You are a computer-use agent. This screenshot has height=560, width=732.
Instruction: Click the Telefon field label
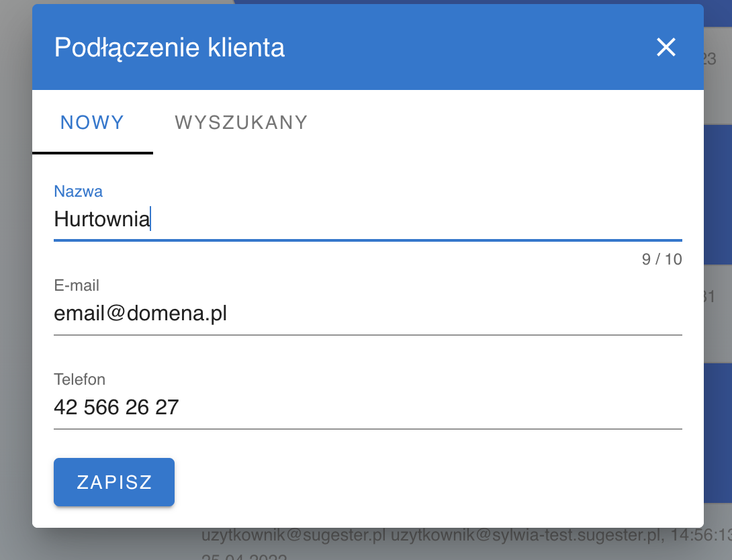(x=80, y=379)
